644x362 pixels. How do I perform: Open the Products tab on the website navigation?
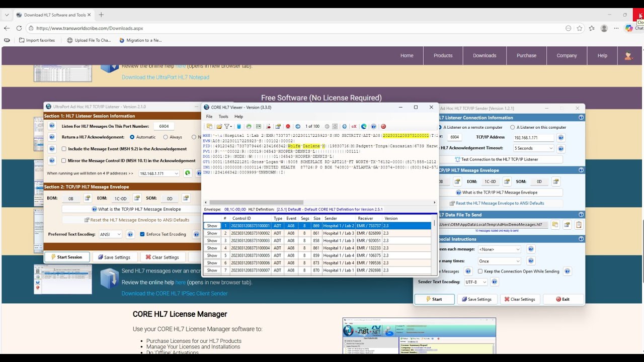pos(443,56)
